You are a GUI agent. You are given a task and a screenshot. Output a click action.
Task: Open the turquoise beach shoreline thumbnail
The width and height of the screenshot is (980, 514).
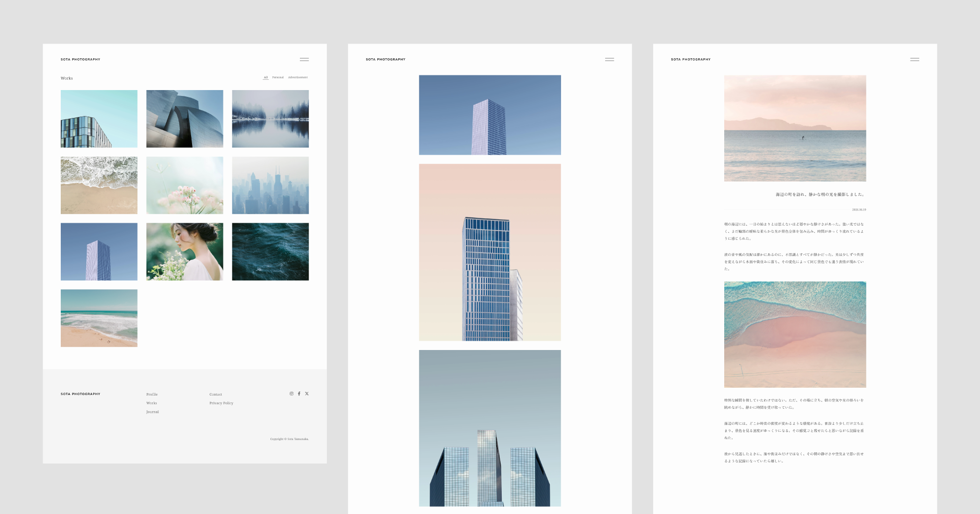pos(99,318)
